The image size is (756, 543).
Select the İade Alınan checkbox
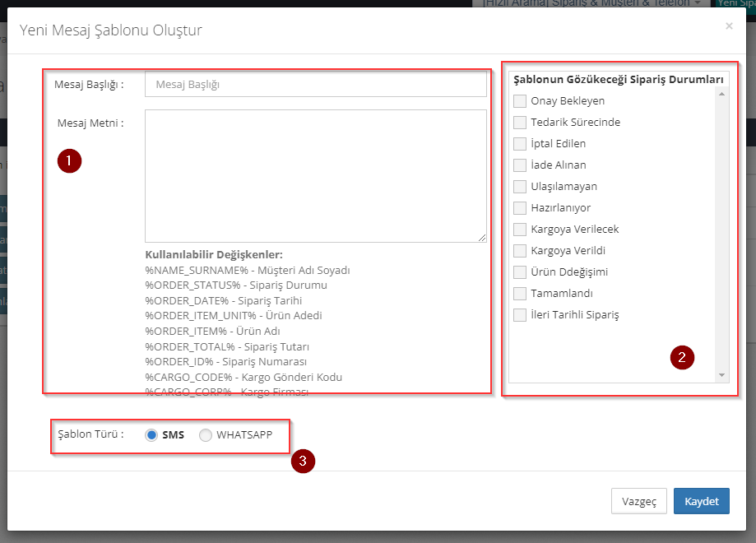(520, 165)
